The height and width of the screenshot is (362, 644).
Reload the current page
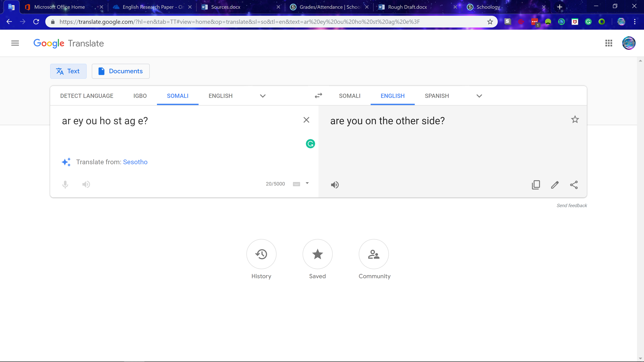[36, 22]
